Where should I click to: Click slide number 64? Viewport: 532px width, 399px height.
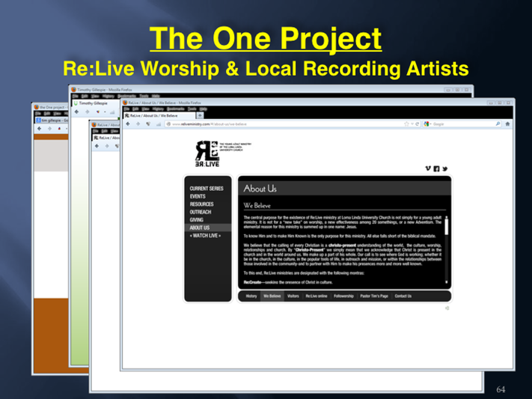501,389
